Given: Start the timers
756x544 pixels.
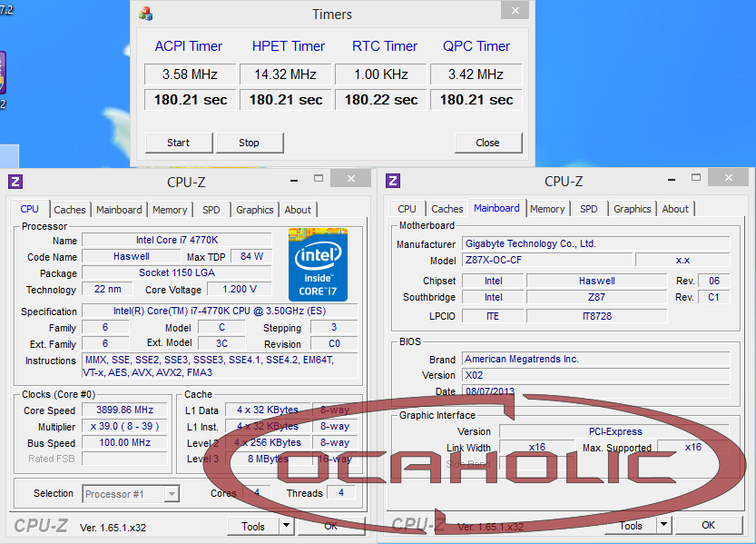Looking at the screenshot, I should click(x=179, y=143).
